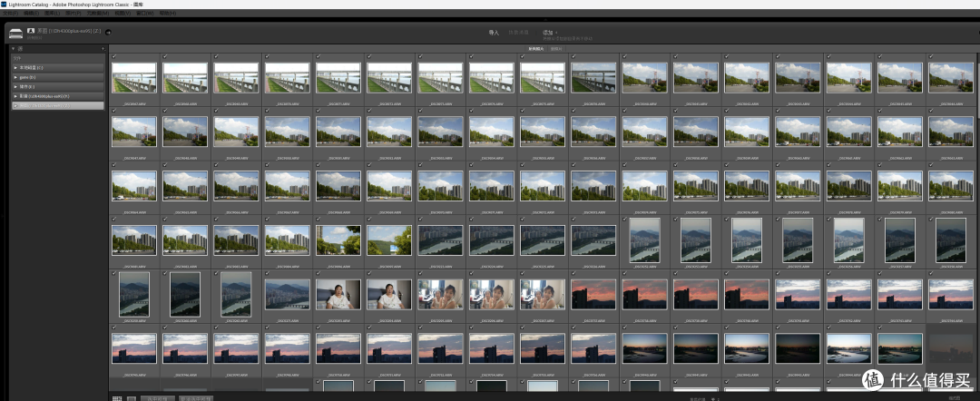Open the 窗口(W) menu
Viewport: 980px width, 401px height.
[146, 13]
